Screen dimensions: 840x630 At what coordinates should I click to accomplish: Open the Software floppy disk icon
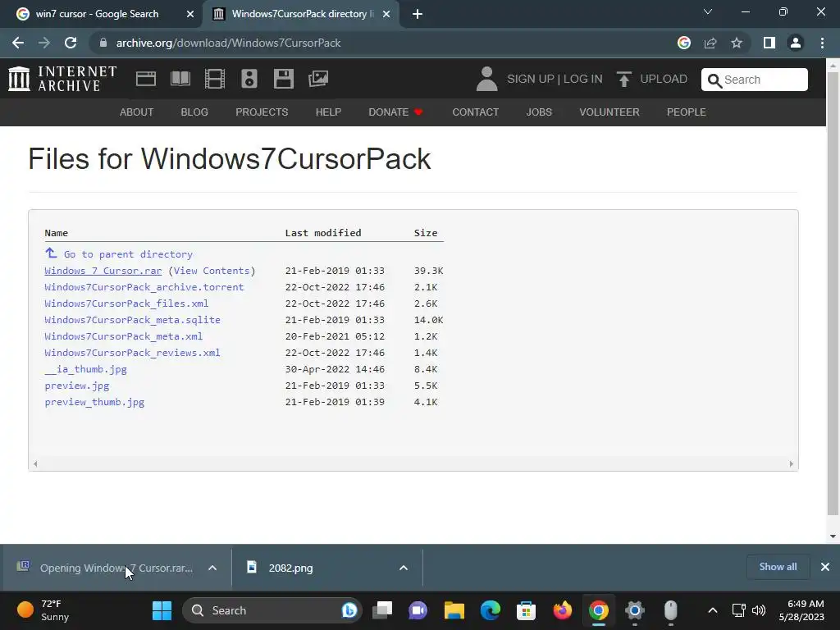coord(283,79)
